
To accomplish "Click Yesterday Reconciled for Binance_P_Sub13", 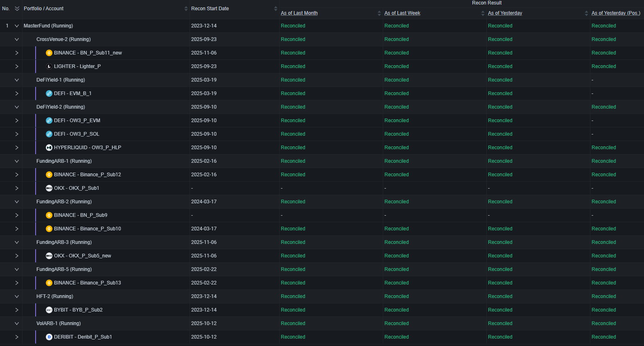I will point(500,283).
